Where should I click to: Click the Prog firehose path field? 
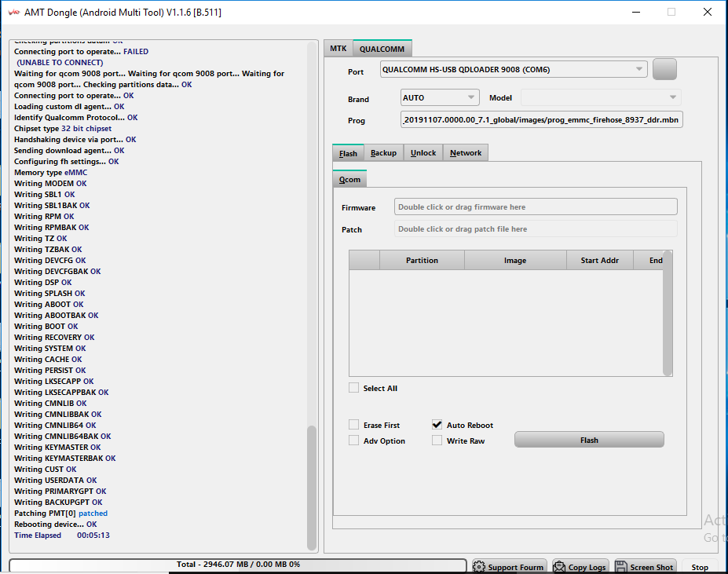(541, 119)
